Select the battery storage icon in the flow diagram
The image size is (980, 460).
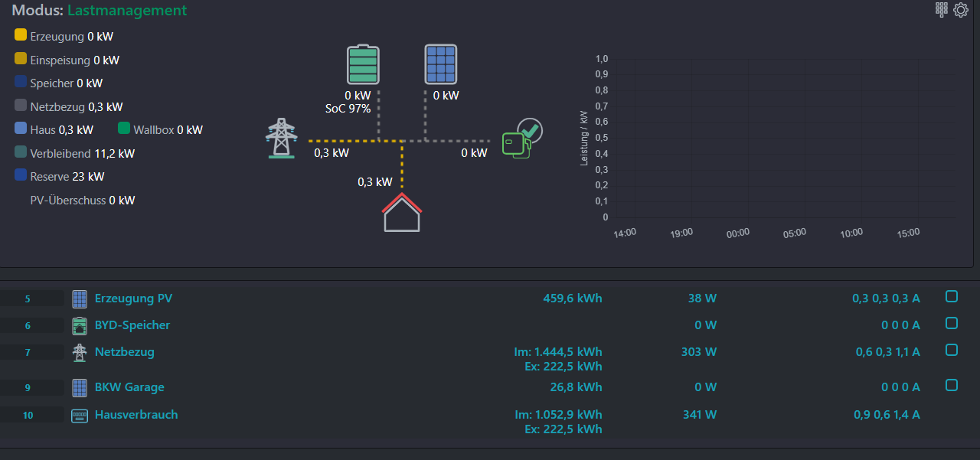(363, 64)
